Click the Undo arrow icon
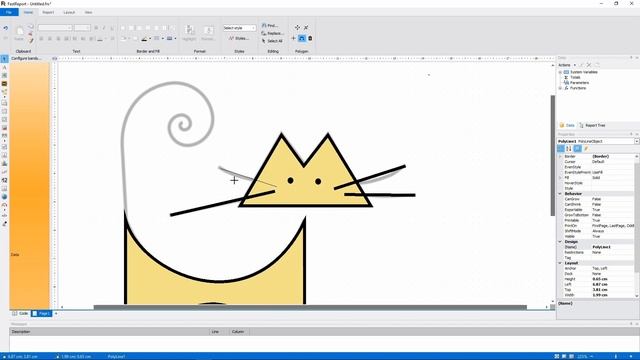The image size is (640, 360). coord(6,28)
